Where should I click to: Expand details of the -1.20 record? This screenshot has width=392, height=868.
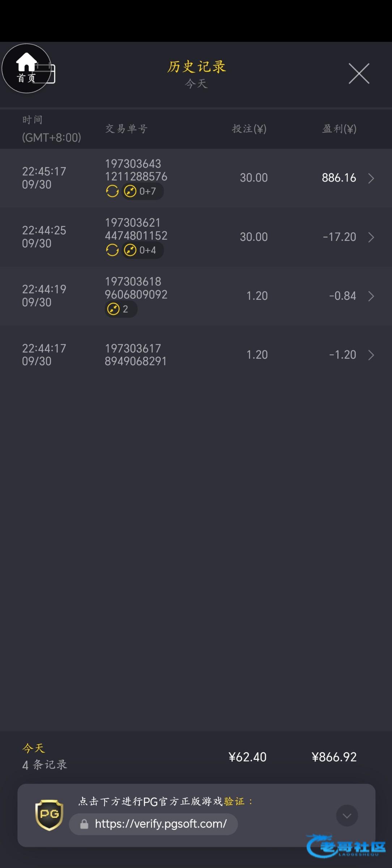(371, 355)
